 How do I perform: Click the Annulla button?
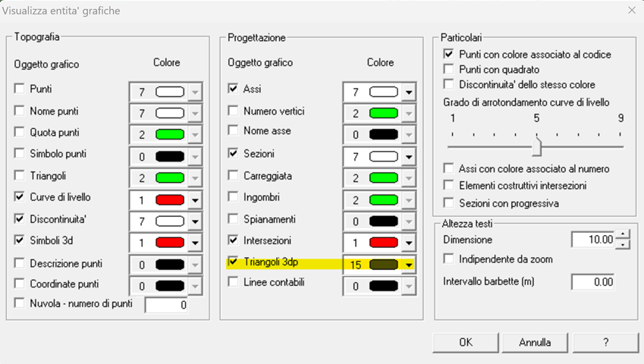point(535,342)
